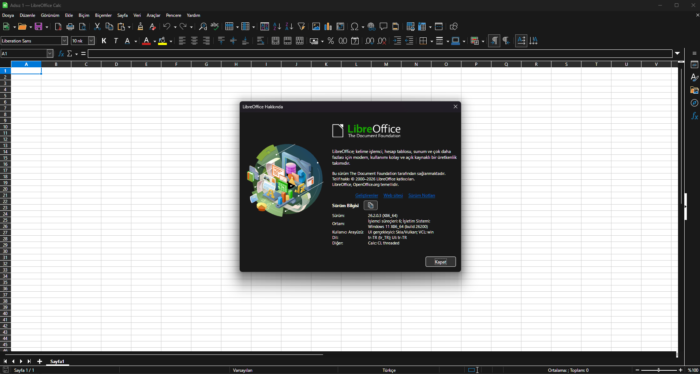Open font color dropdown arrow
The image size is (700, 374).
point(154,41)
